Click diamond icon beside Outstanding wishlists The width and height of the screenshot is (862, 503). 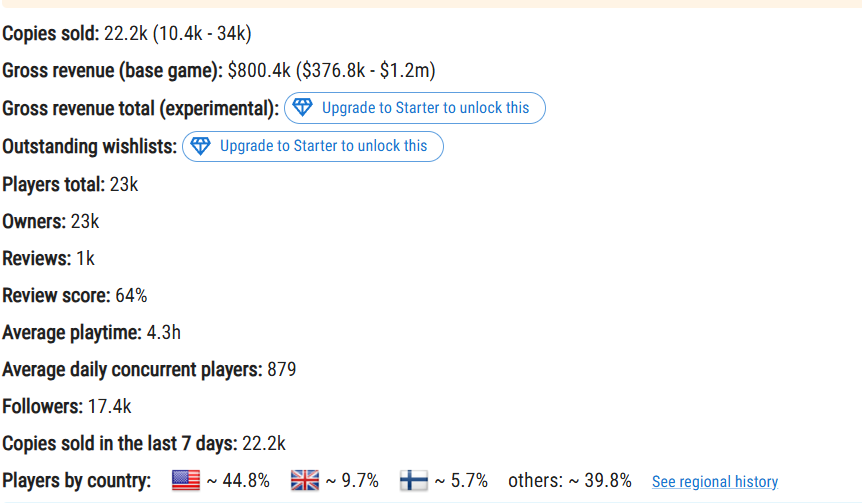point(200,146)
